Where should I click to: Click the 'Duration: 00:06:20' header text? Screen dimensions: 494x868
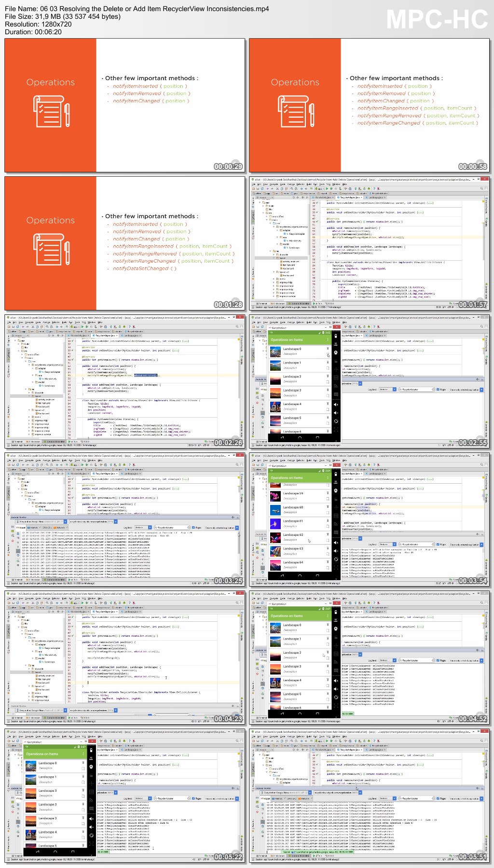(x=33, y=32)
